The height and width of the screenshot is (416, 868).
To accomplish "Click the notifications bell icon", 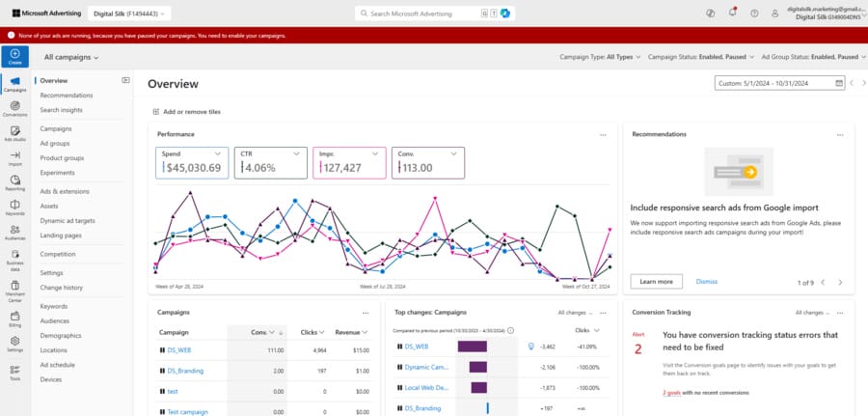I will [x=732, y=13].
